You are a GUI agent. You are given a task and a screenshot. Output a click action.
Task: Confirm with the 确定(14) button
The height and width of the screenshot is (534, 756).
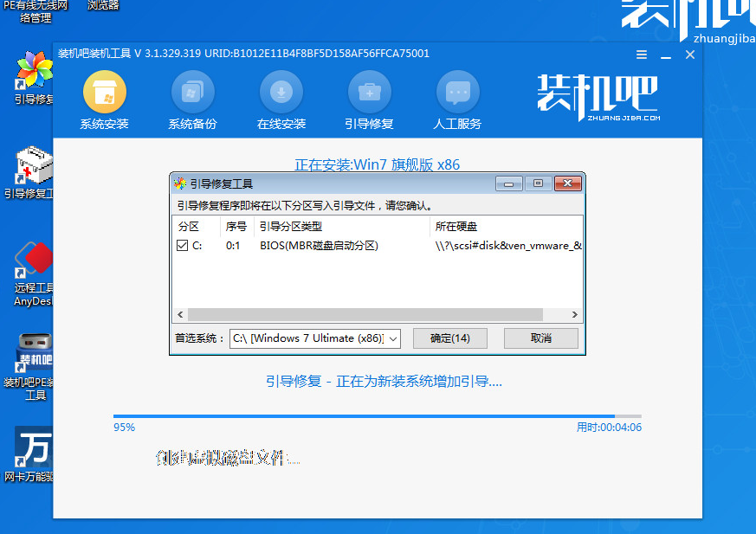[449, 338]
